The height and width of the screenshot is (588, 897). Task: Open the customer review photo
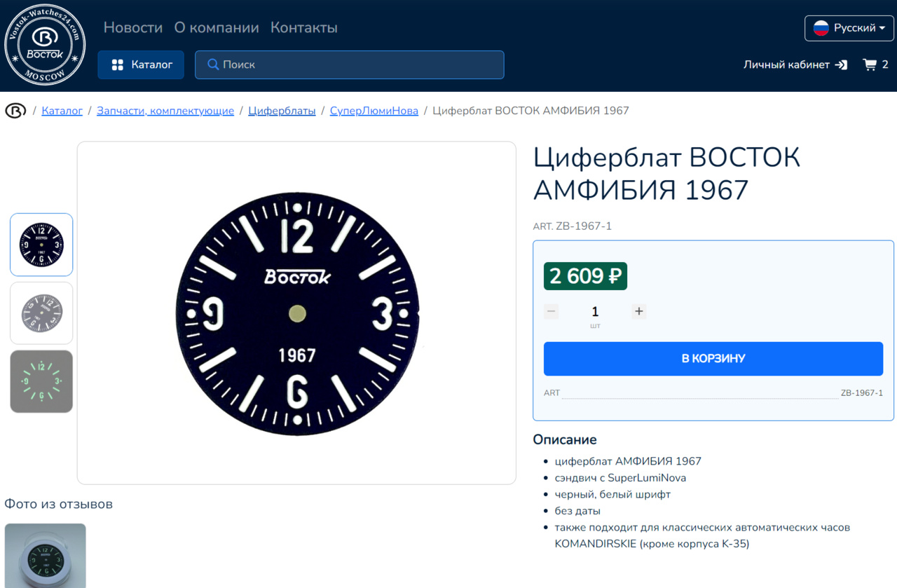46,556
